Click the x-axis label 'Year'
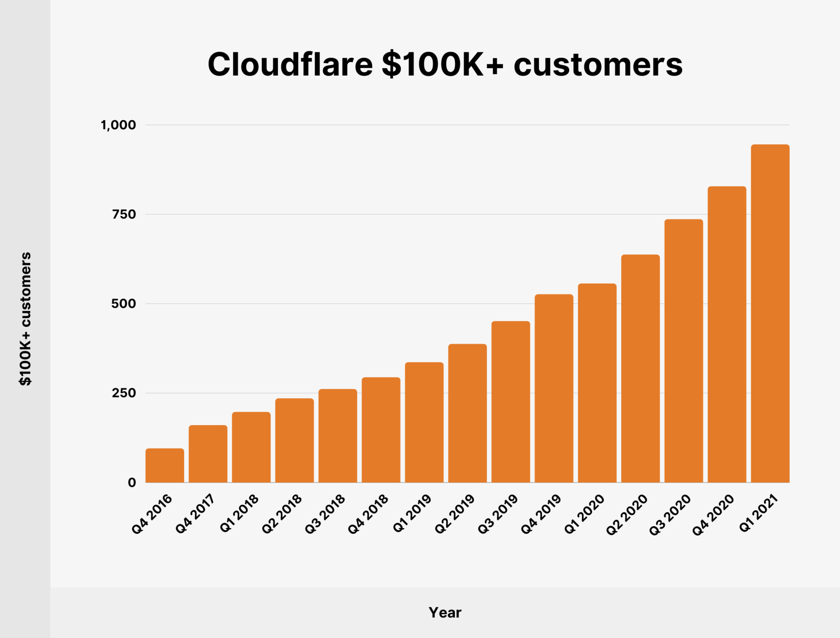Screen dimensions: 840x638 445,612
